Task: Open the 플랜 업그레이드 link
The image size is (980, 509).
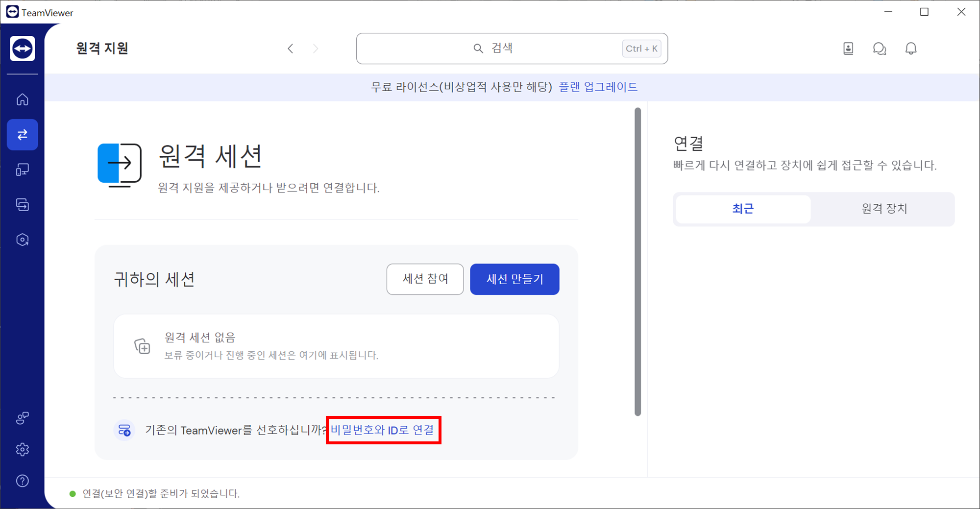Action: [598, 87]
